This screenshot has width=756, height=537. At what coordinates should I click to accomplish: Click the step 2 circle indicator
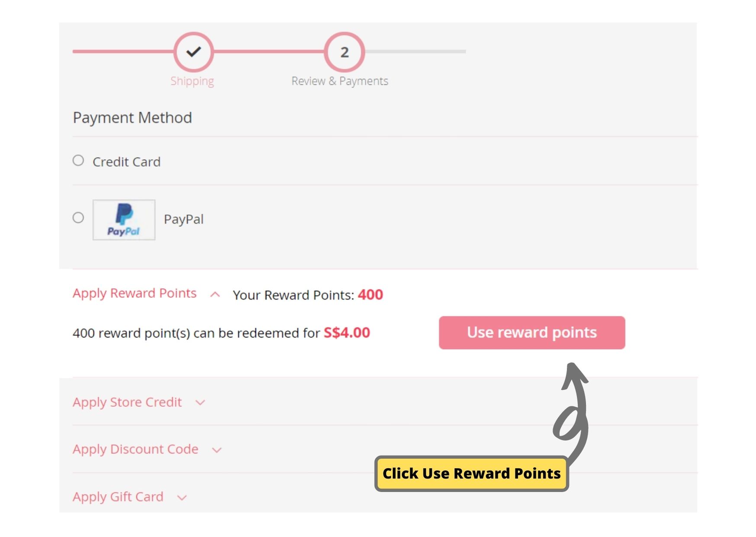pyautogui.click(x=344, y=52)
